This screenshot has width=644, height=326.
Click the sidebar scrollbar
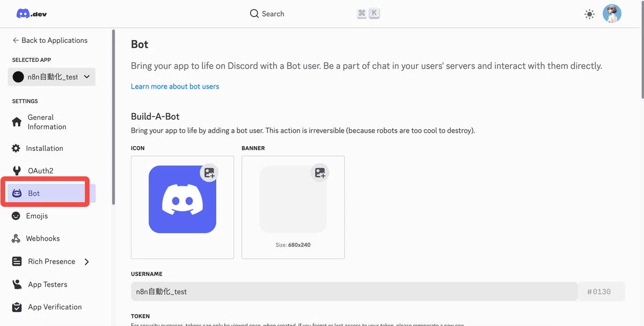click(113, 117)
